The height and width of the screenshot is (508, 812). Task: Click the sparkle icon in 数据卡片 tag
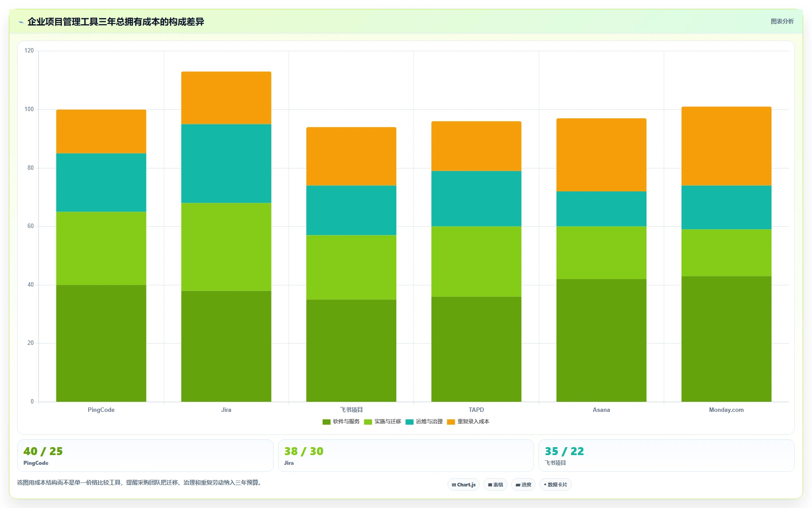[x=545, y=485]
